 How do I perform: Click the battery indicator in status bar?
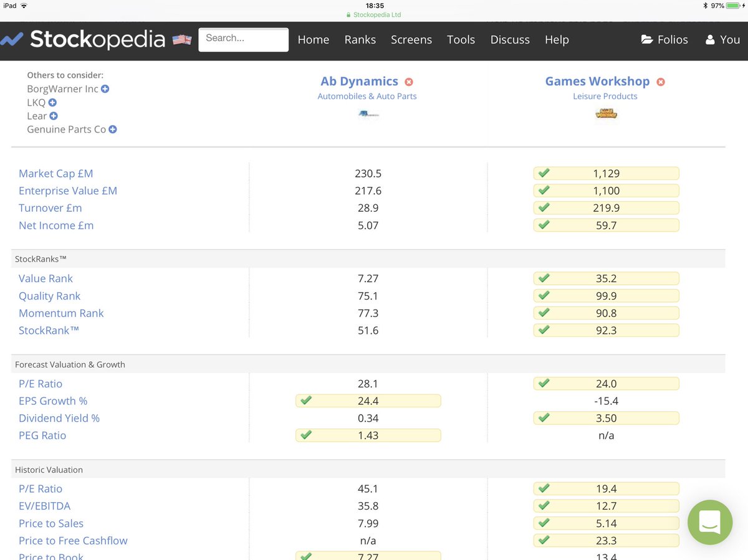tap(734, 6)
